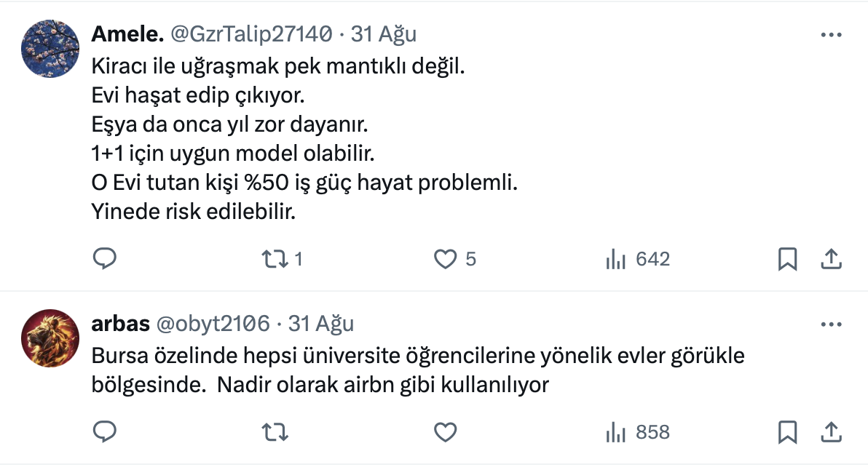Like Amele.'s tweet with 5 likes

(445, 259)
